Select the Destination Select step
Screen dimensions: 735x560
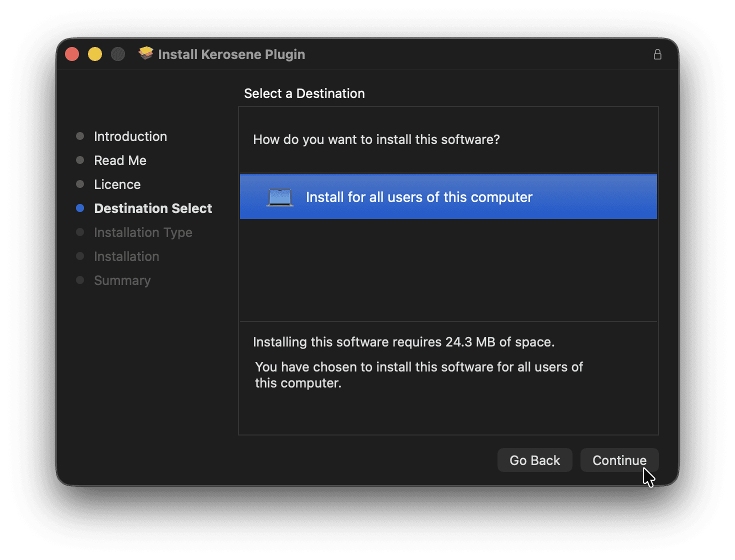153,208
